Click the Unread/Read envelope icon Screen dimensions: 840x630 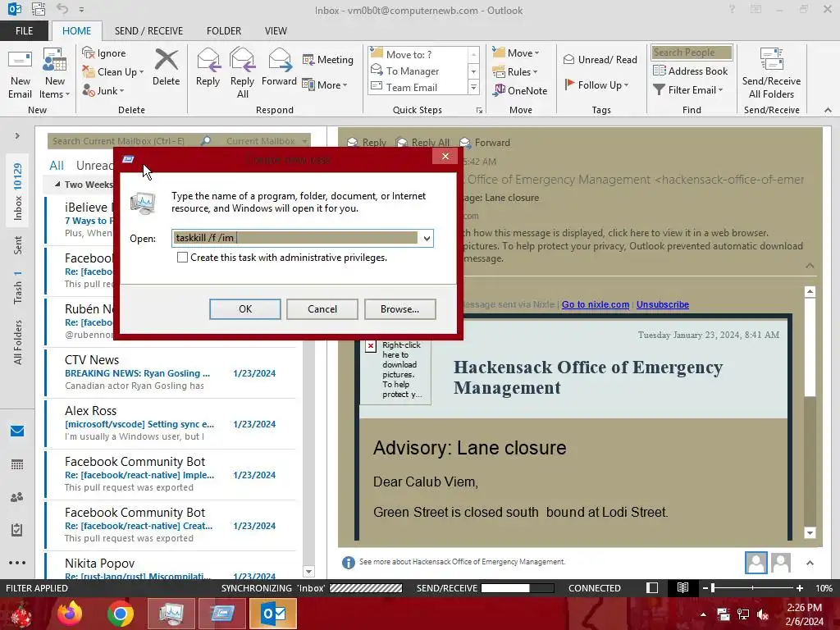point(569,59)
